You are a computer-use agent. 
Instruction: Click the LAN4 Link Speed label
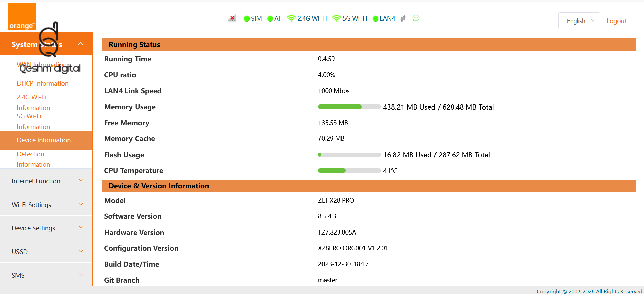[133, 91]
